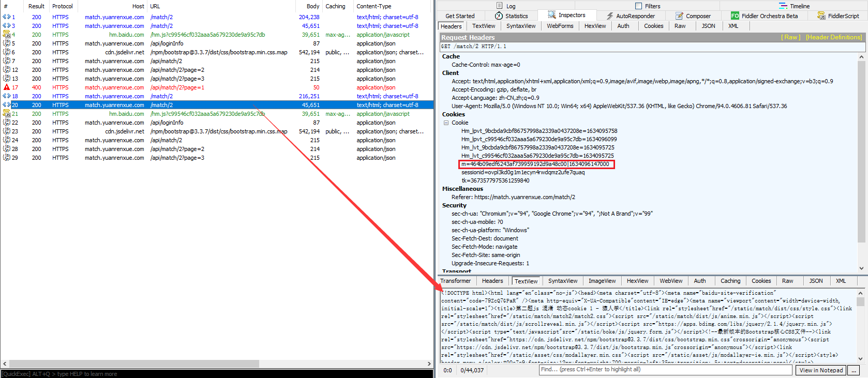This screenshot has height=378, width=868.
Task: Click the View in Notepad button
Action: click(821, 370)
